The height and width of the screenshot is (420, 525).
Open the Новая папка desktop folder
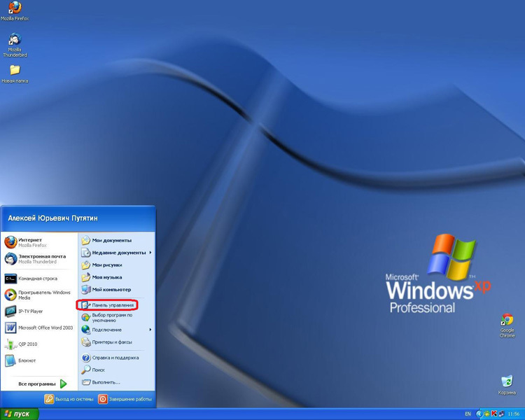coord(15,74)
